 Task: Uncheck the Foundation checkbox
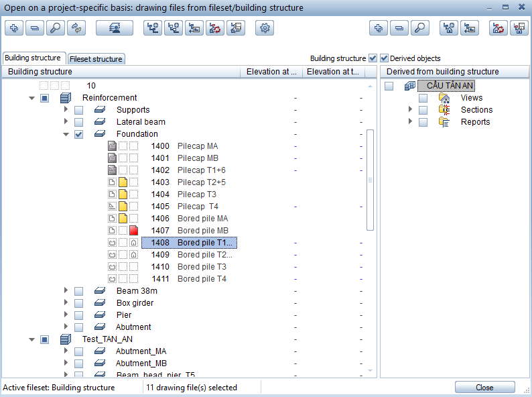tap(79, 134)
